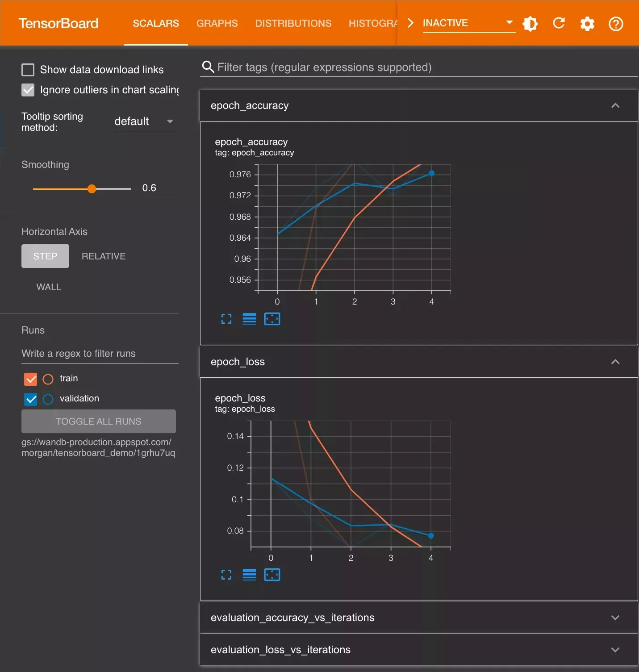Screen dimensions: 639x672
Task: Click the TensorBoard logo title
Action: coord(58,23)
